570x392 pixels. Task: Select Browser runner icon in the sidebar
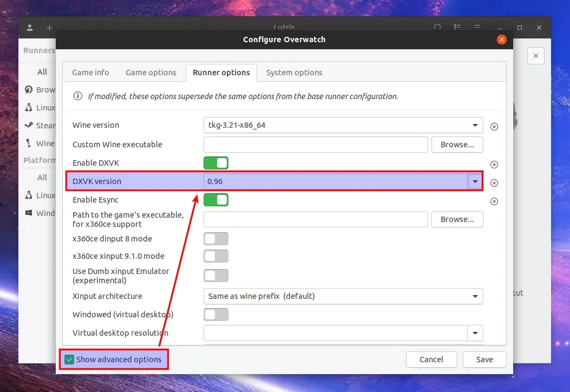29,89
